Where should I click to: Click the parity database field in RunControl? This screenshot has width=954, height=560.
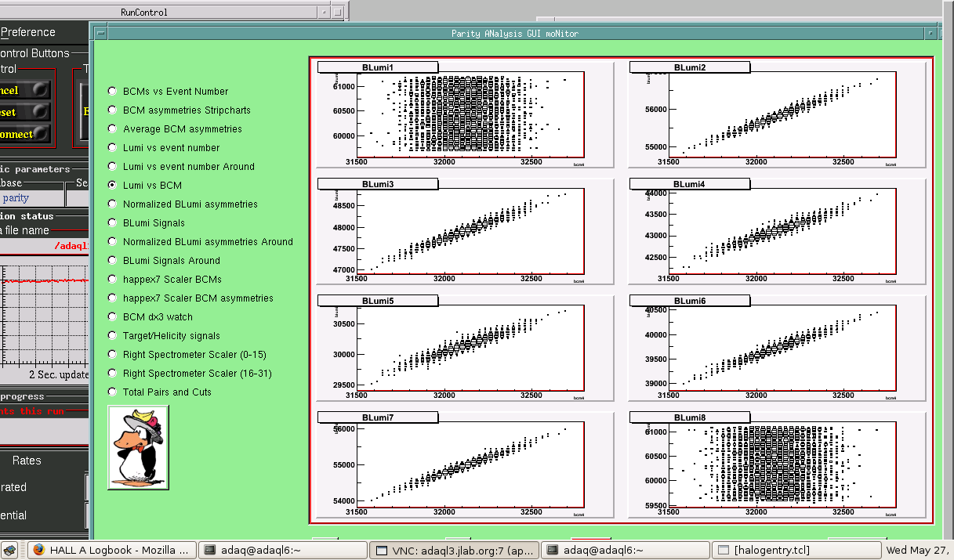coord(31,198)
